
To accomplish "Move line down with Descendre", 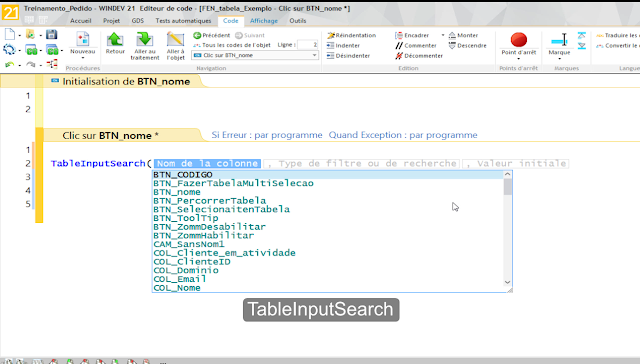I will coord(467,46).
